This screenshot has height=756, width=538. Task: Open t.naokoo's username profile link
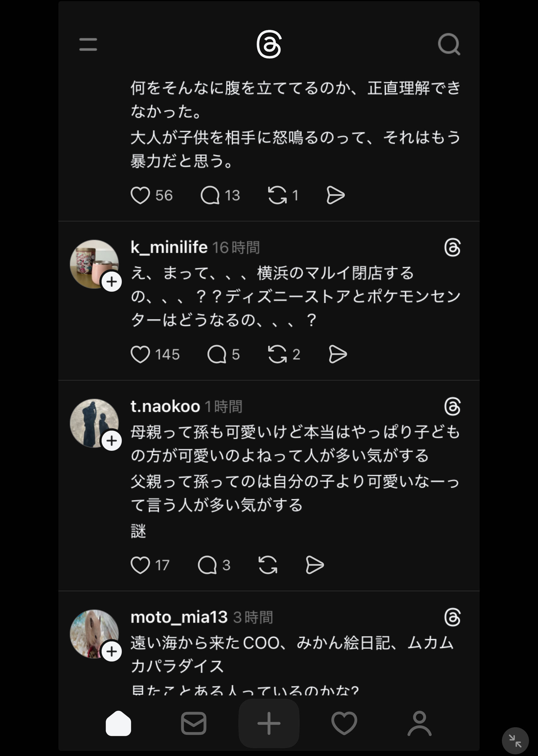(x=165, y=406)
